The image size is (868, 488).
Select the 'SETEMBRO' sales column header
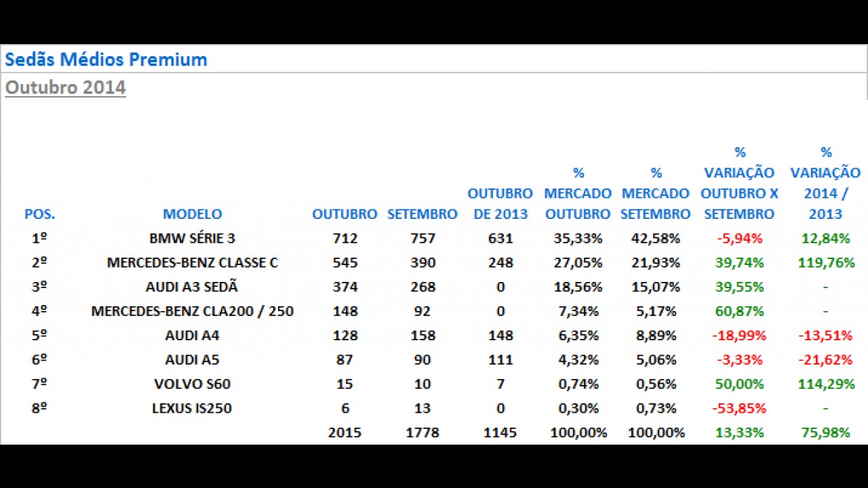pyautogui.click(x=422, y=214)
